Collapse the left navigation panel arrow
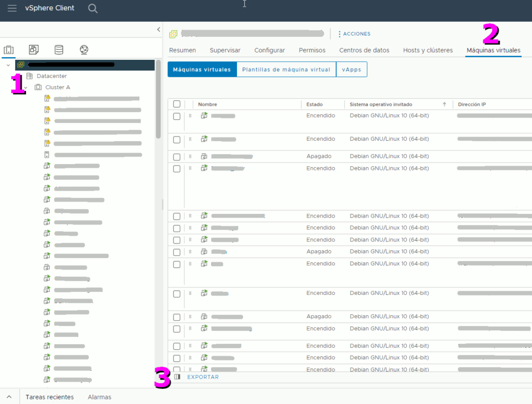 point(158,30)
